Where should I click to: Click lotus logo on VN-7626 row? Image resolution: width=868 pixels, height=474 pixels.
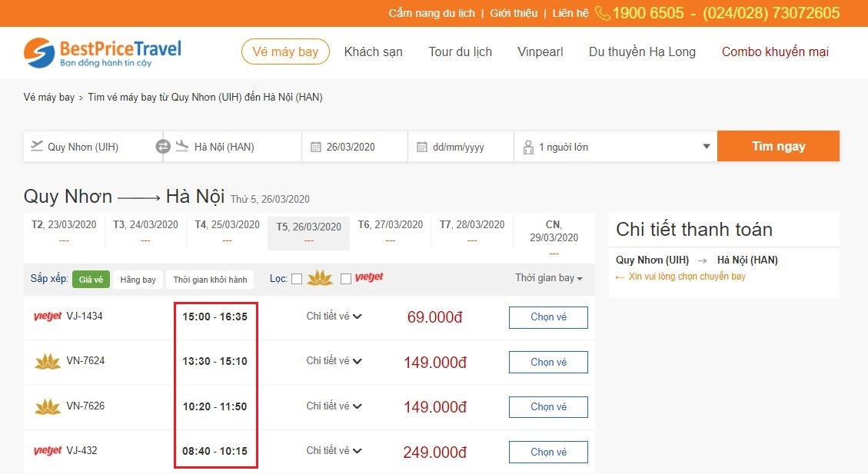pyautogui.click(x=48, y=406)
